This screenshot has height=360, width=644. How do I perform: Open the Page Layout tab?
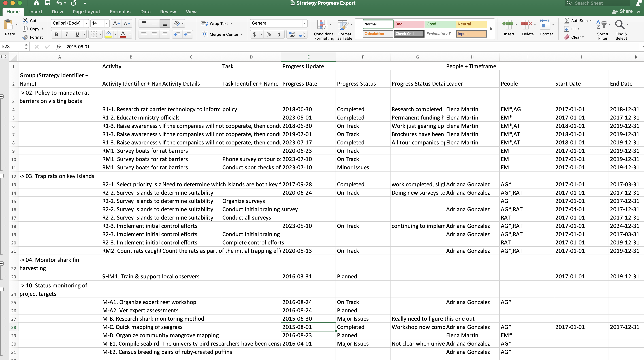click(x=86, y=12)
